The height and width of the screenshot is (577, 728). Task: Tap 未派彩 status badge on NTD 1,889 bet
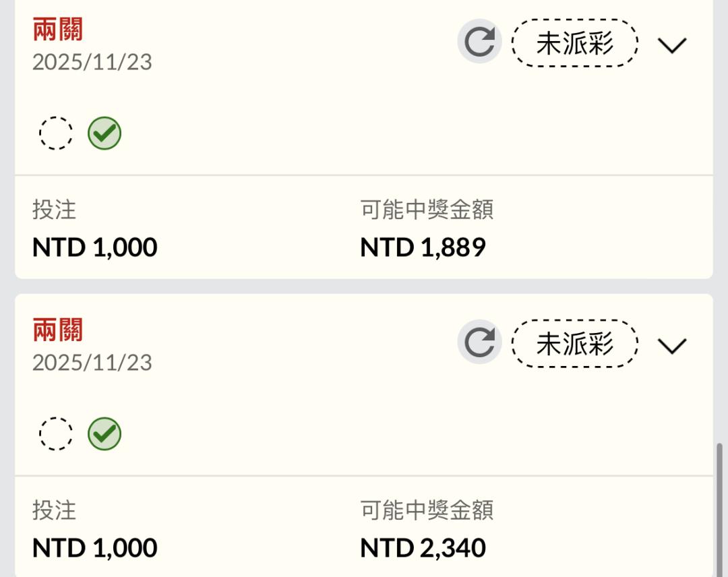tap(574, 43)
